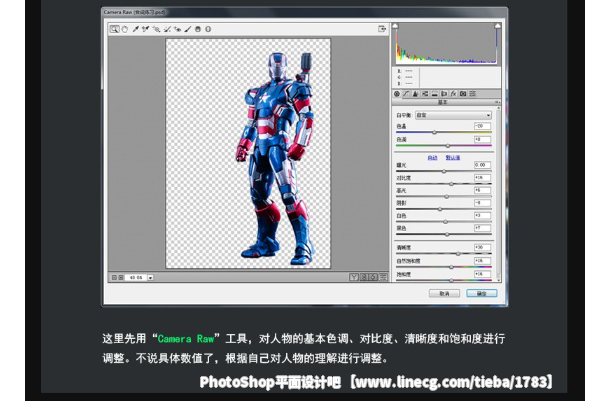Viewport: 608px width, 401px height.
Task: Click the 曝光 exposure slider
Action: pyautogui.click(x=444, y=171)
